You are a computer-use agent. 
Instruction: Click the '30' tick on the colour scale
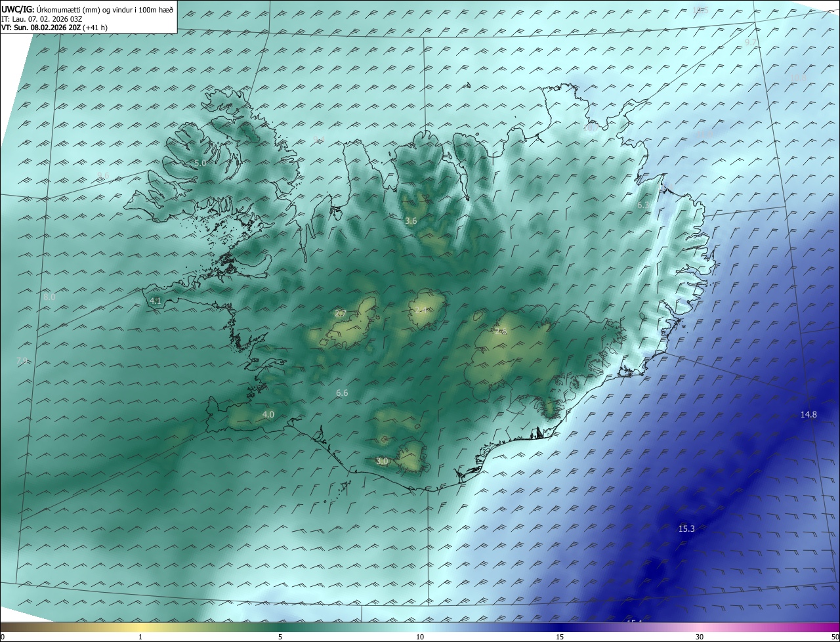pyautogui.click(x=700, y=637)
